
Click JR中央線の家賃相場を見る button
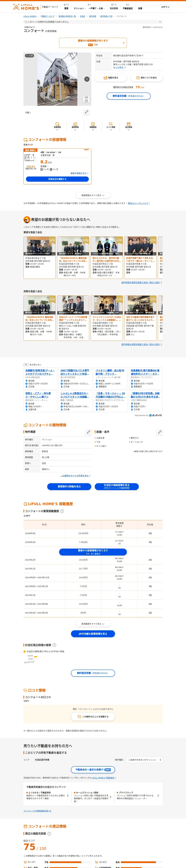point(93,634)
